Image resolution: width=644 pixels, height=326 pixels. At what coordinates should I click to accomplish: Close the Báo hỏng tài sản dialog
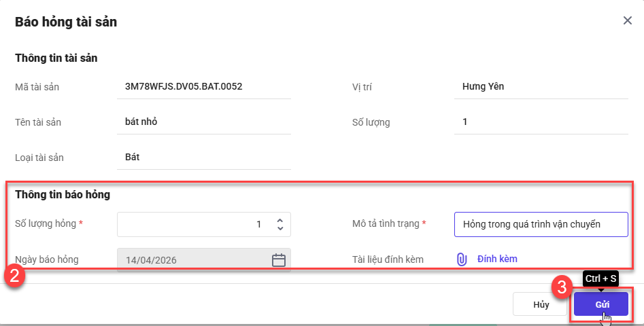(x=628, y=20)
